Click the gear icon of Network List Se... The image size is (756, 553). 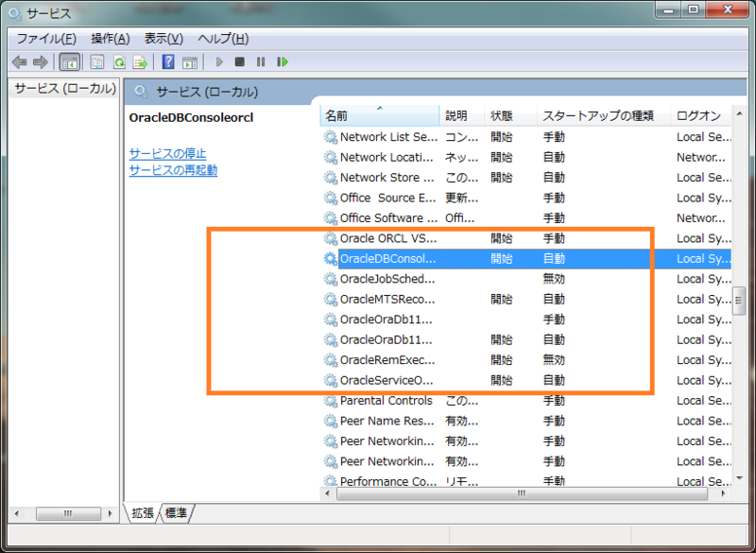tap(330, 137)
